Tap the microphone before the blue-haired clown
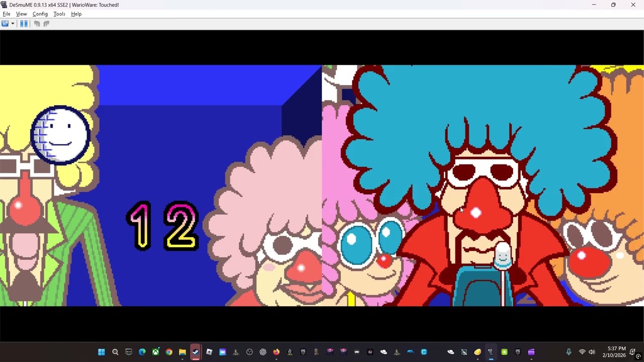644x362 pixels. [x=503, y=255]
